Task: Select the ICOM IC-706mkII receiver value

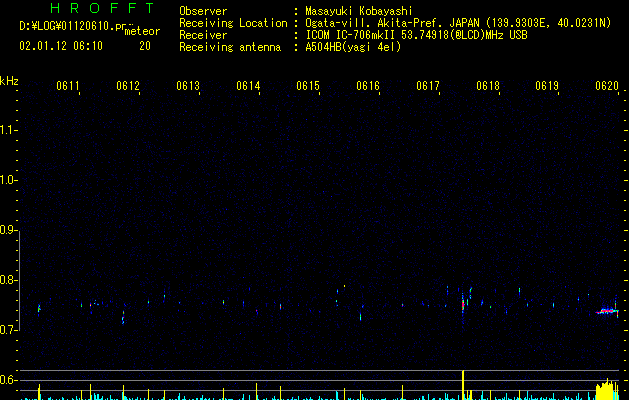Action: (416, 35)
